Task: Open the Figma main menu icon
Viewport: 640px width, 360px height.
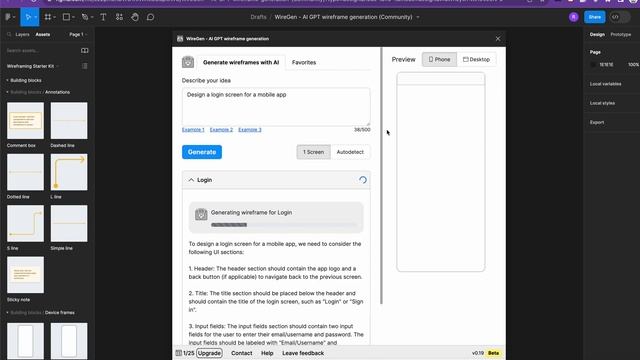Action: 8,17
